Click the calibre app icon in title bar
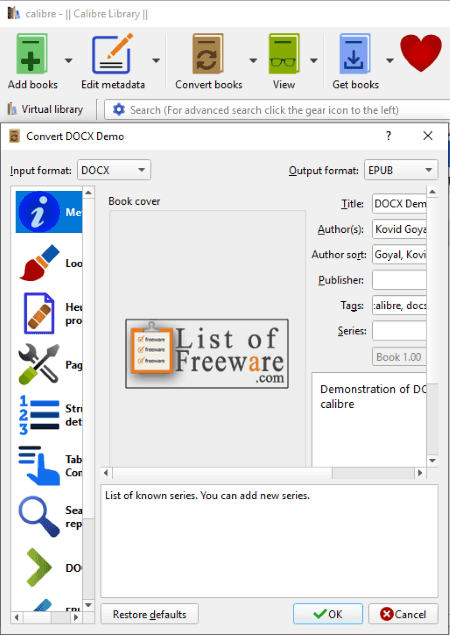The height and width of the screenshot is (635, 450). (x=14, y=13)
